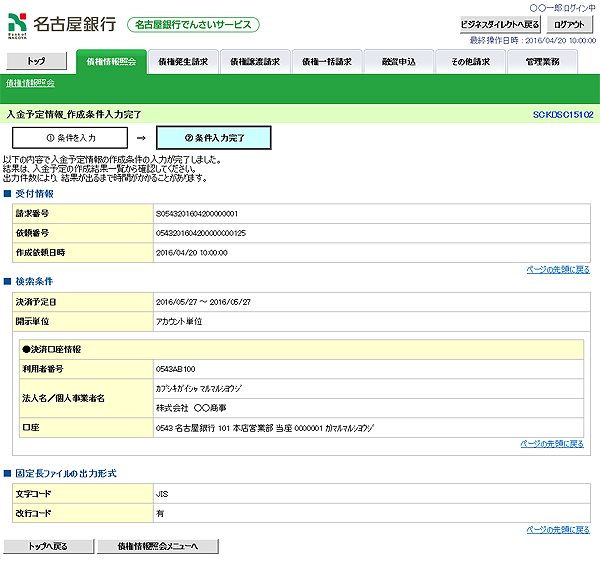Click the トップへ戻る button

coord(49,546)
